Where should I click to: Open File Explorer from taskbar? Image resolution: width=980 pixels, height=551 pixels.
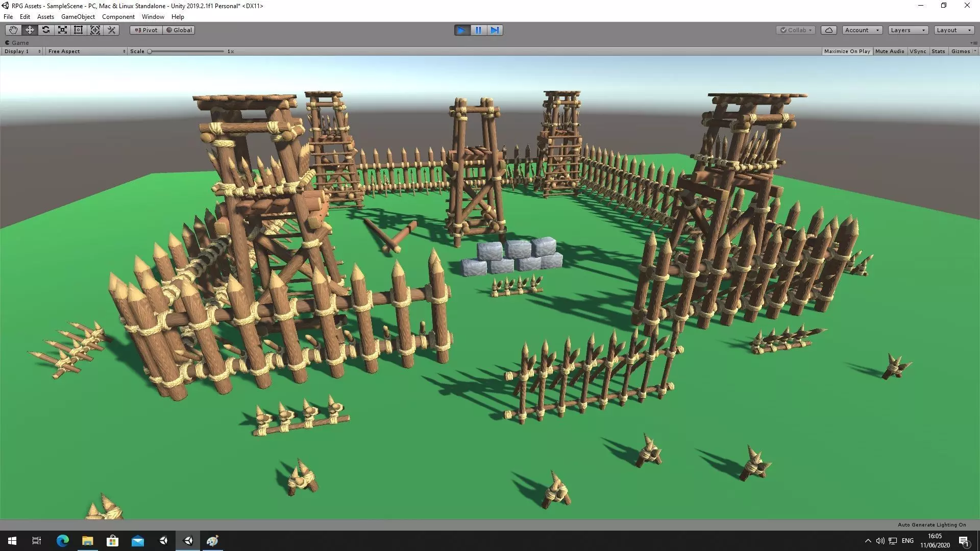(87, 541)
